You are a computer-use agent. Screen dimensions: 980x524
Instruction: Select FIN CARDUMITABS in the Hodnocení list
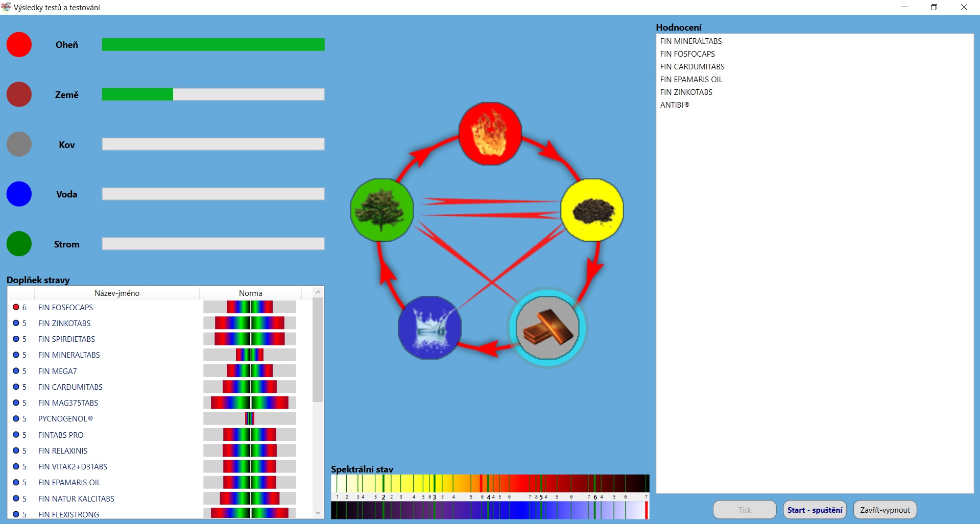[x=692, y=67]
